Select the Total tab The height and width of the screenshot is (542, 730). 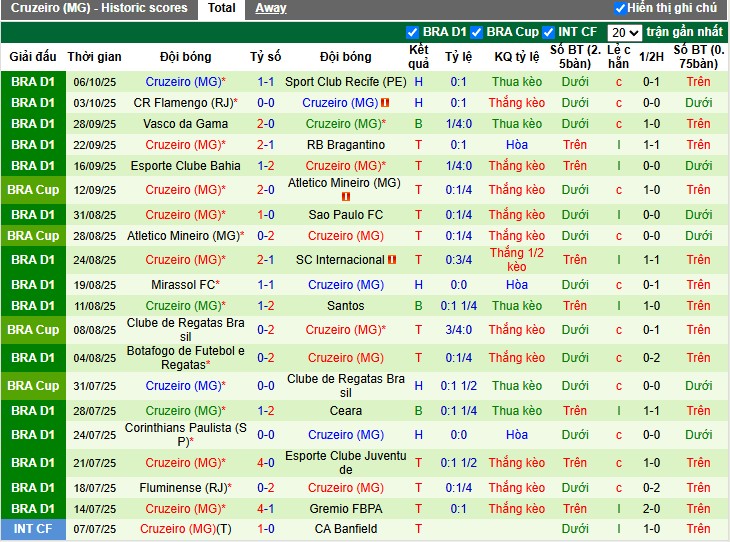[x=221, y=8]
